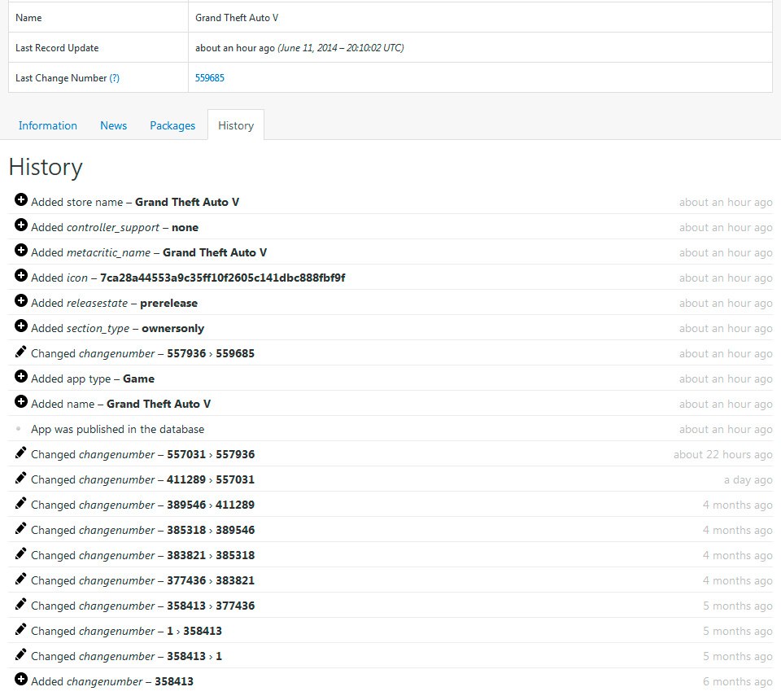Click the 'Name' label cell

[98, 18]
